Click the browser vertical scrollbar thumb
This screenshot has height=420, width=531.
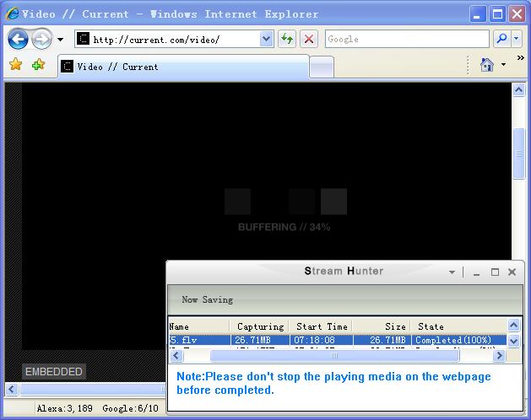[518, 153]
